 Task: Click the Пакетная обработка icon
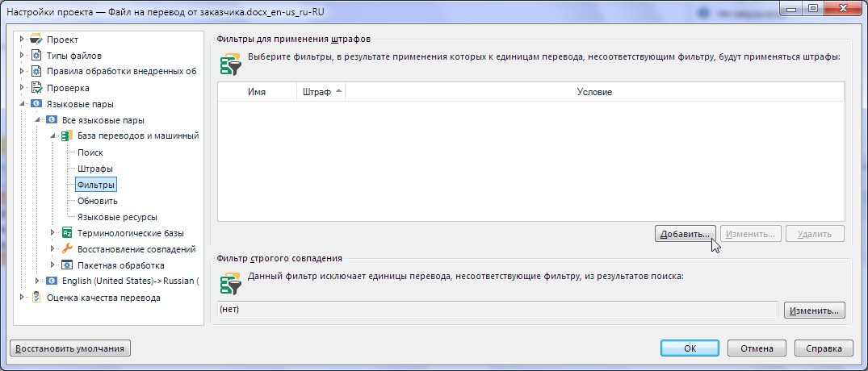[67, 265]
